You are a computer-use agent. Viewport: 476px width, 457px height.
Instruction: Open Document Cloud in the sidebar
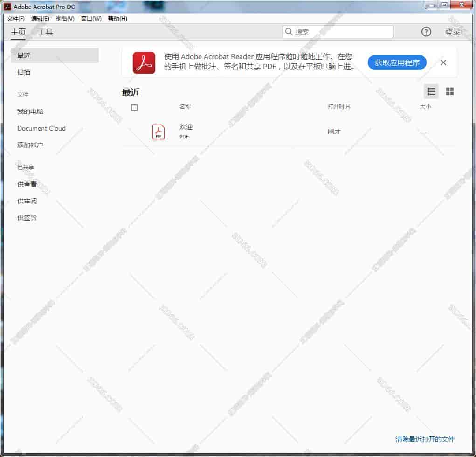(41, 128)
